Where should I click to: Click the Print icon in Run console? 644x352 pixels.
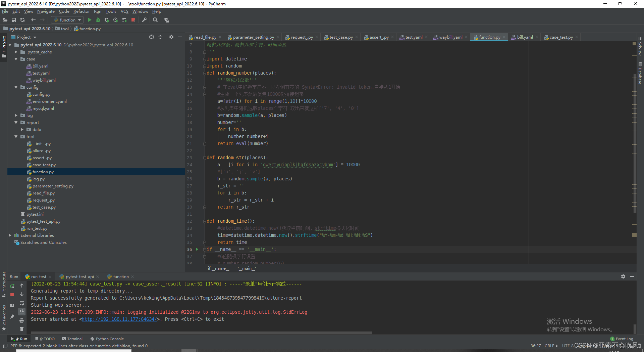[x=22, y=320]
